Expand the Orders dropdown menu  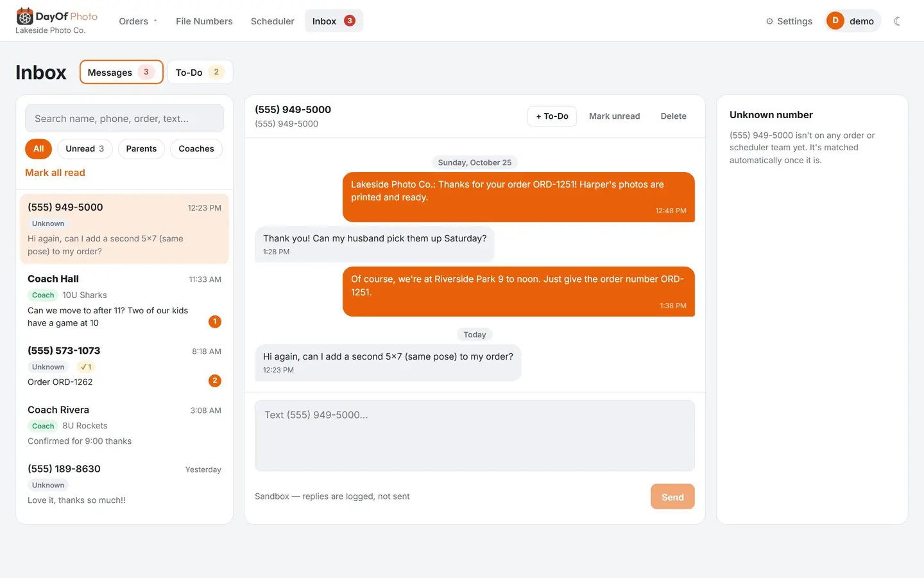point(138,21)
